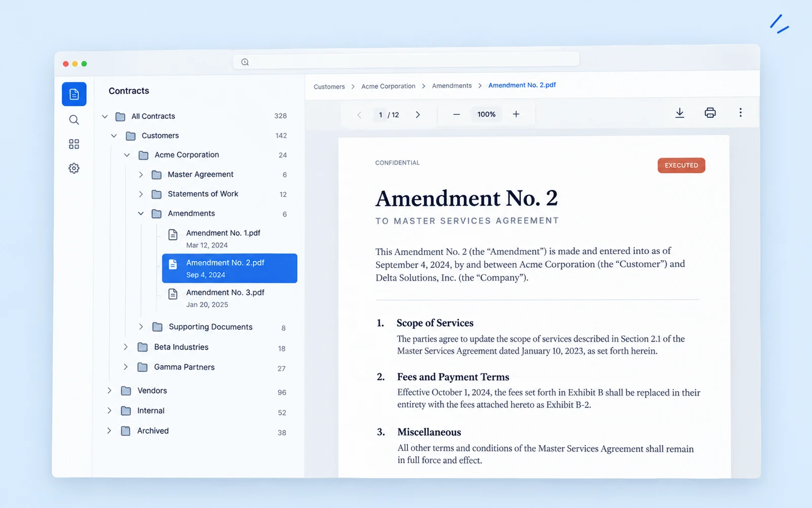Collapse the Acme Corporation folder chevron

point(127,155)
